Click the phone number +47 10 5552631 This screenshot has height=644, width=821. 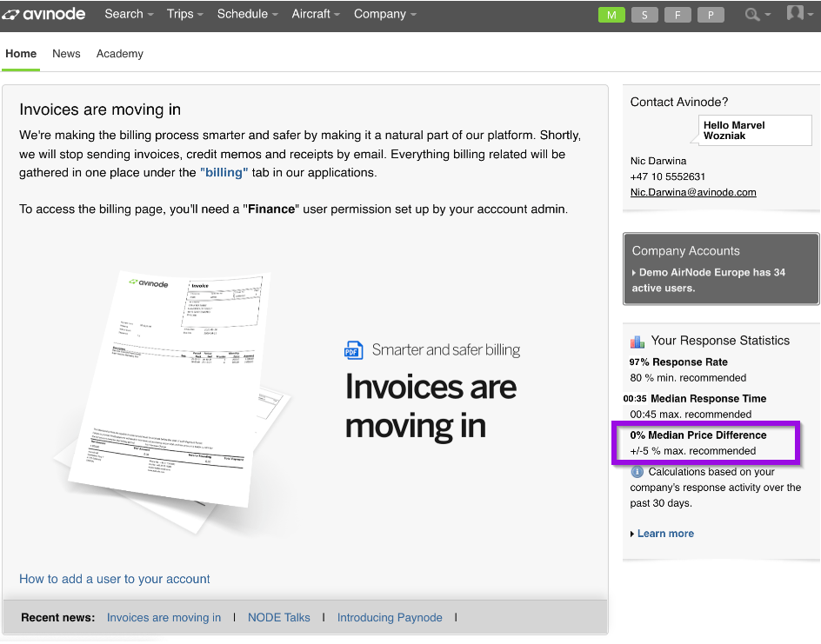(668, 176)
